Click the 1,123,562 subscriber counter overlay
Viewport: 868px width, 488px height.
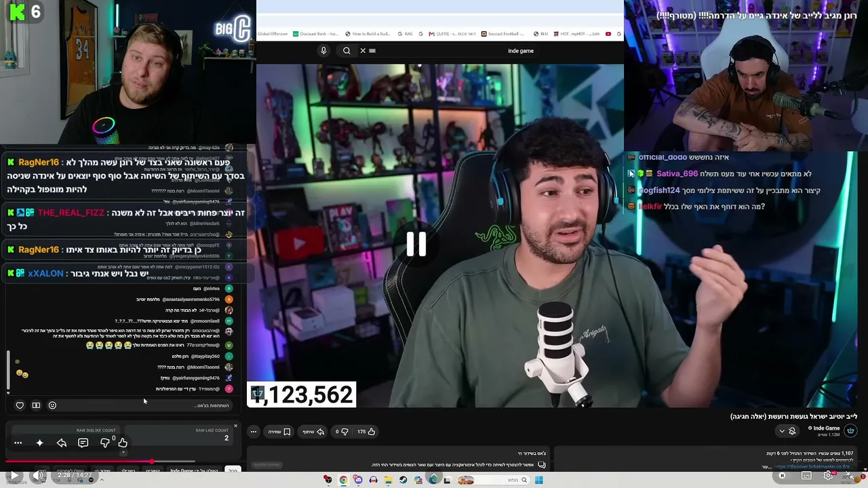click(302, 394)
